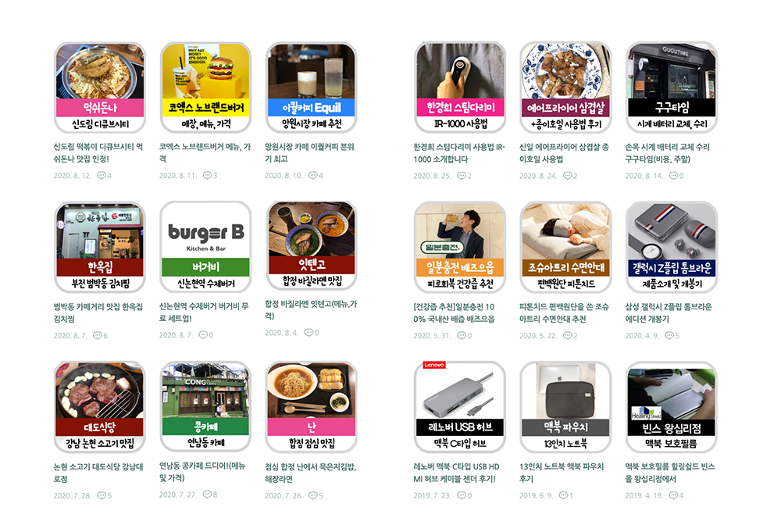This screenshot has width=781, height=532.
Task: Click the 레노버 USB 허브 thumbnail
Action: tap(460, 407)
